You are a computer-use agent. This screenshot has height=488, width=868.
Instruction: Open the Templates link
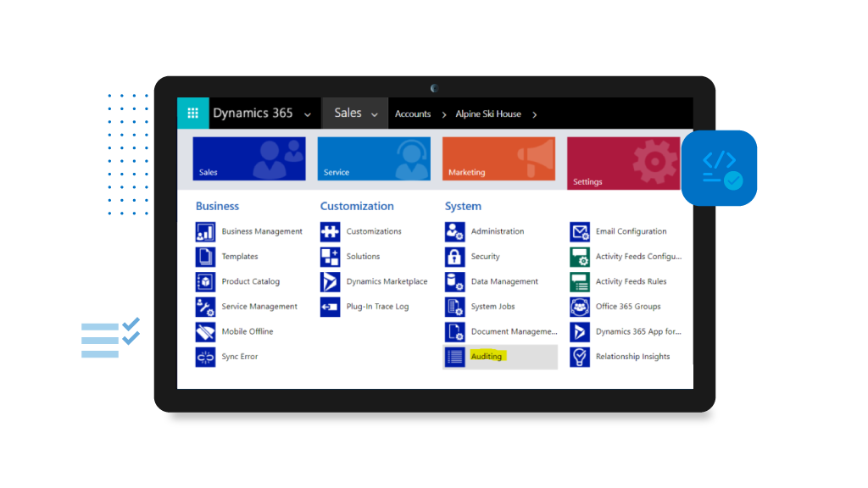[x=240, y=256]
